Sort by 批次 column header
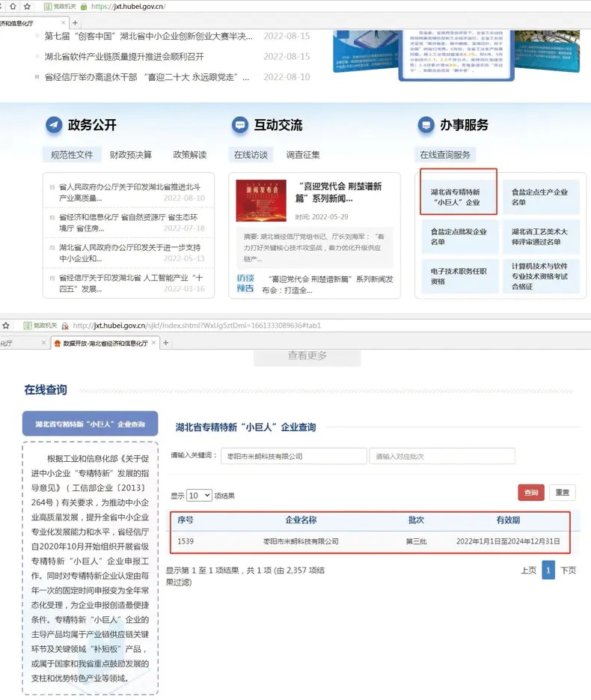Viewport: 591px width, 700px height. (416, 520)
